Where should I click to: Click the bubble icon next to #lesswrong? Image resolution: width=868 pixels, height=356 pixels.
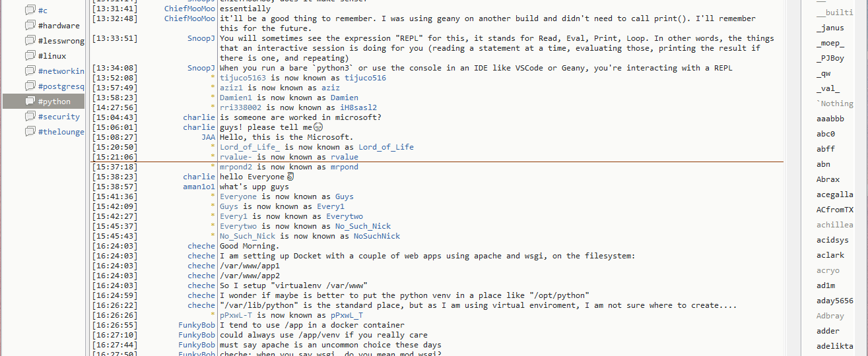[x=30, y=41]
